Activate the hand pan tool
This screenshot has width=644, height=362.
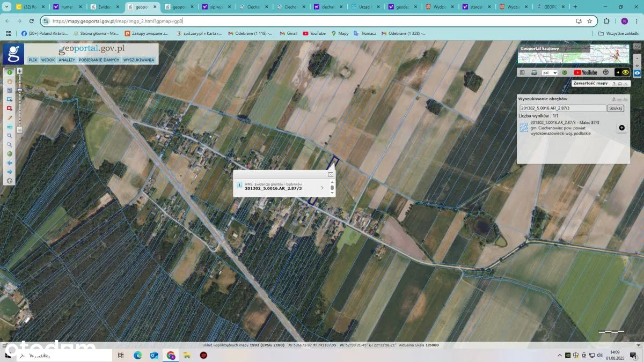pos(10,82)
